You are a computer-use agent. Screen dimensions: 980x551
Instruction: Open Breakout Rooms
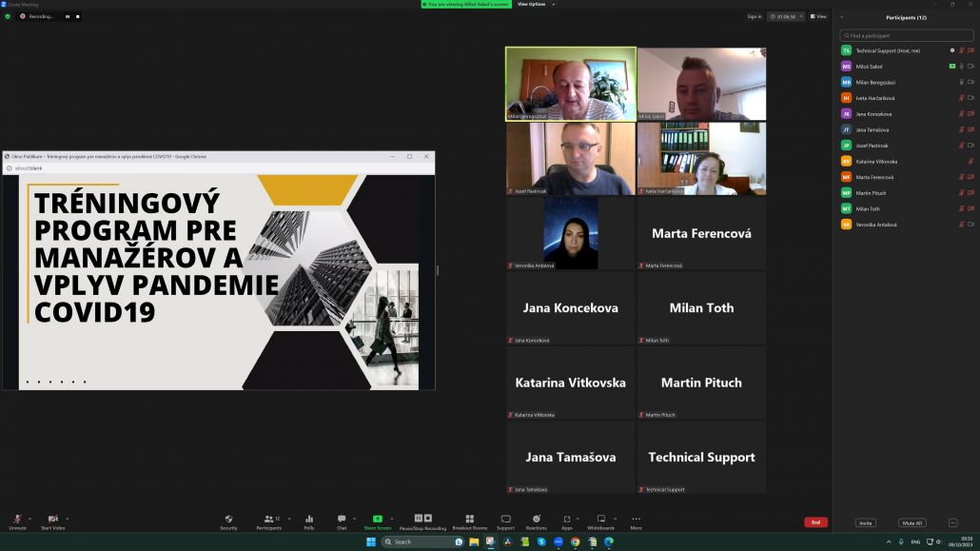(469, 520)
